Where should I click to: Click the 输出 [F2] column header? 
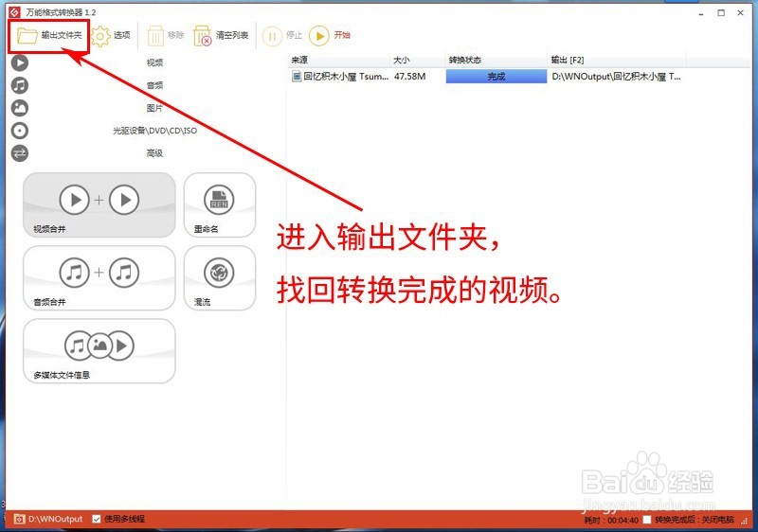617,61
